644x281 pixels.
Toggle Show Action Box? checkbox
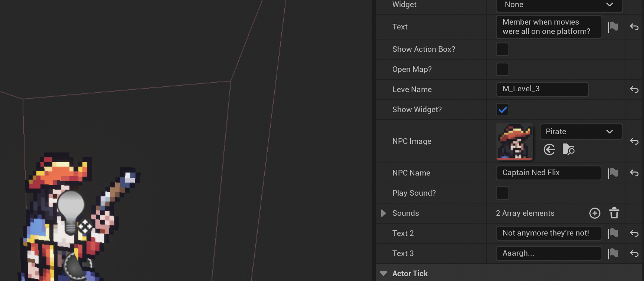pos(503,49)
